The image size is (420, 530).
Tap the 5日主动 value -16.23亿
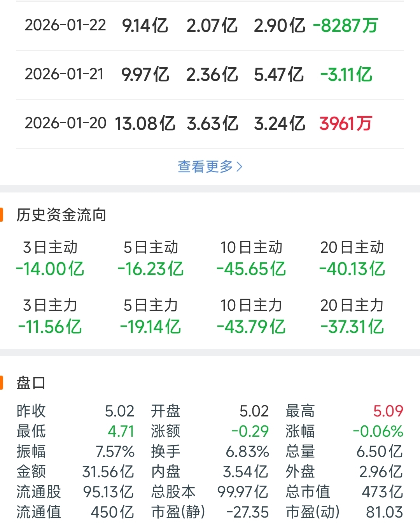pos(151,269)
